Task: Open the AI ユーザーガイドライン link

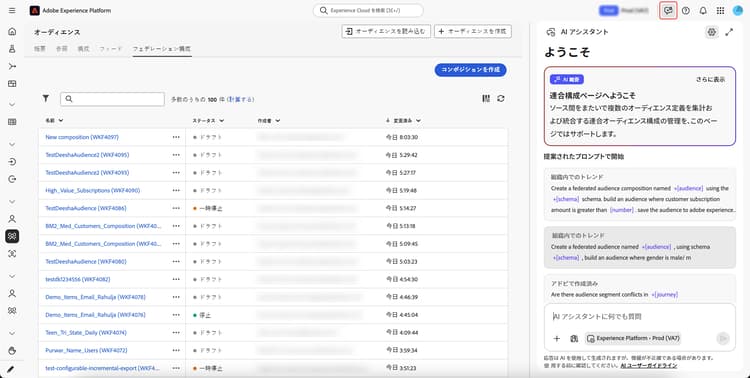Action: 649,366
